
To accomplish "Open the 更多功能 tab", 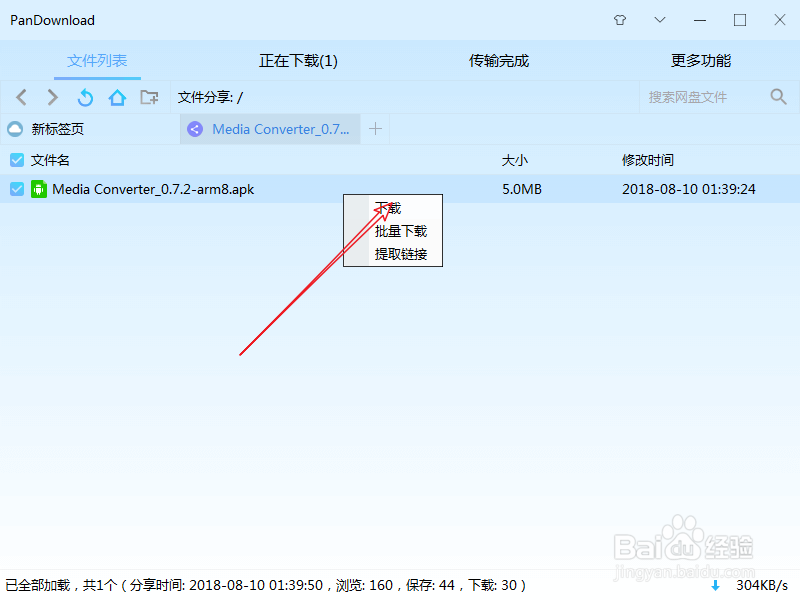I will 701,61.
